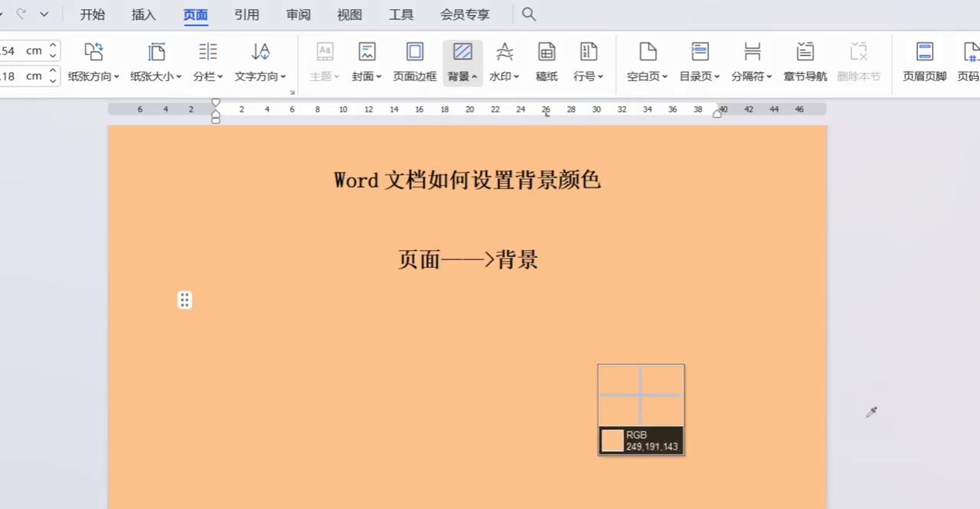This screenshot has width=980, height=509.
Task: Expand the 分隔符 dropdown arrow
Action: pos(769,77)
